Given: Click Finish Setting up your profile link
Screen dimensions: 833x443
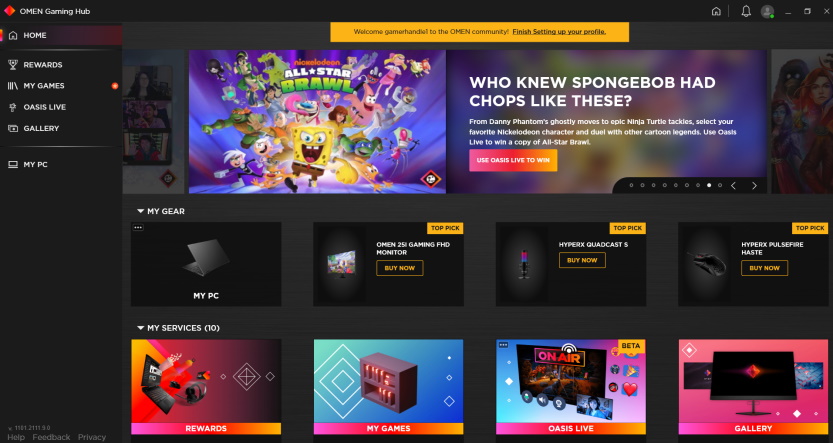Looking at the screenshot, I should point(559,32).
